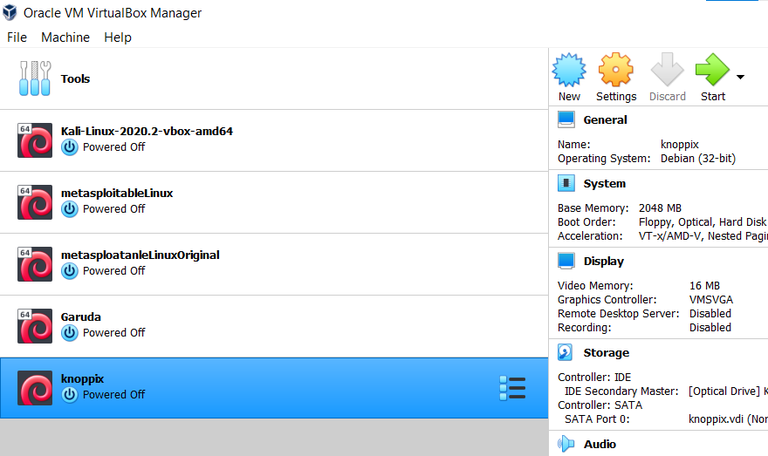
Task: Open the knoppix machine tools list menu
Action: click(512, 388)
